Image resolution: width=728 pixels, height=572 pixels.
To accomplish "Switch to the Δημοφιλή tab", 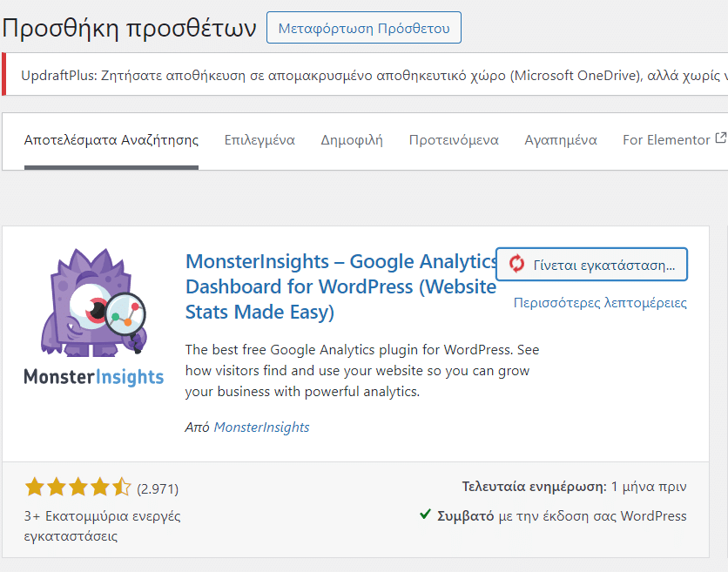I will point(352,140).
